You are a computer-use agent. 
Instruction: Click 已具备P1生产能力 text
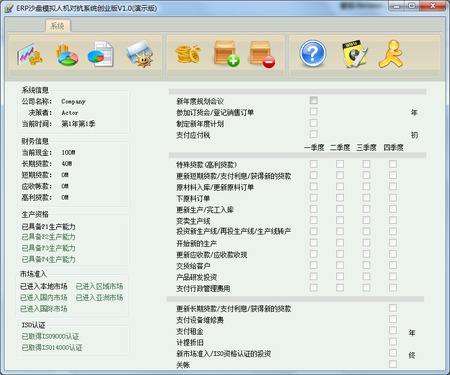point(49,227)
